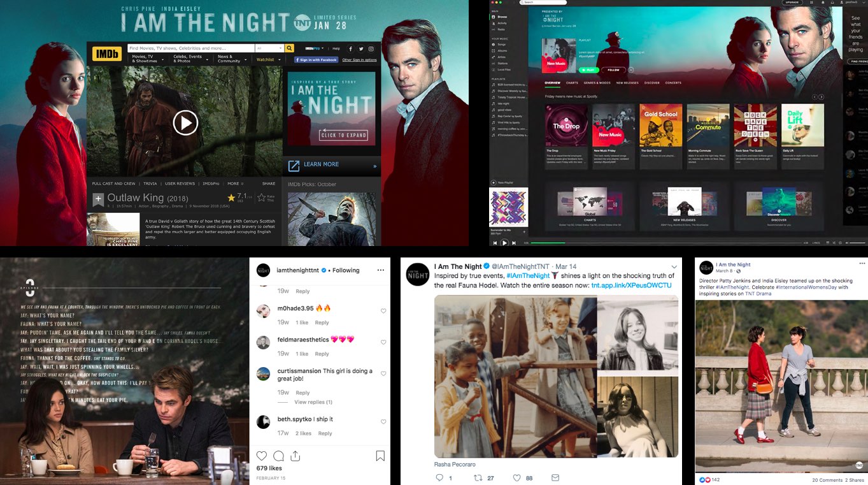Click Spotify previous track button
The height and width of the screenshot is (485, 868).
[495, 243]
